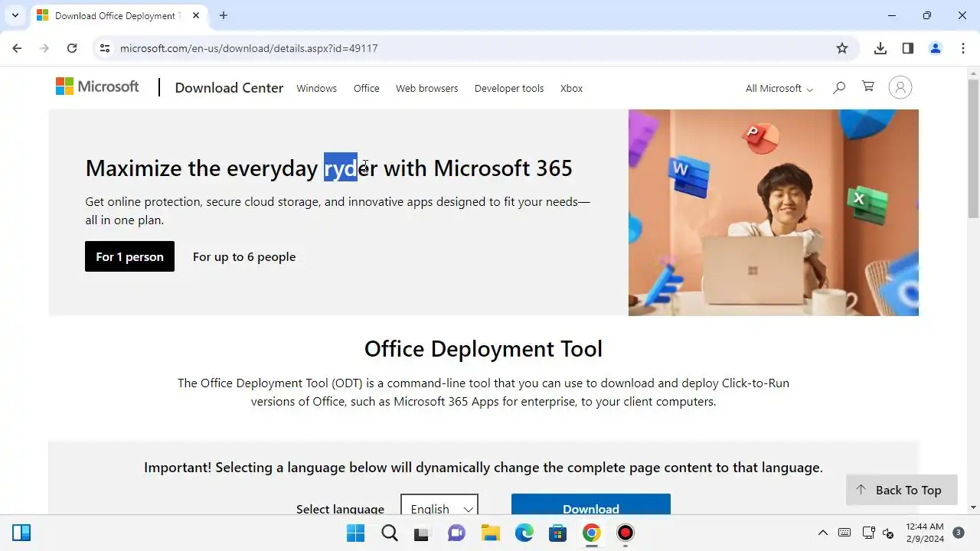Click the browser forward arrow
980x551 pixels.
click(44, 48)
